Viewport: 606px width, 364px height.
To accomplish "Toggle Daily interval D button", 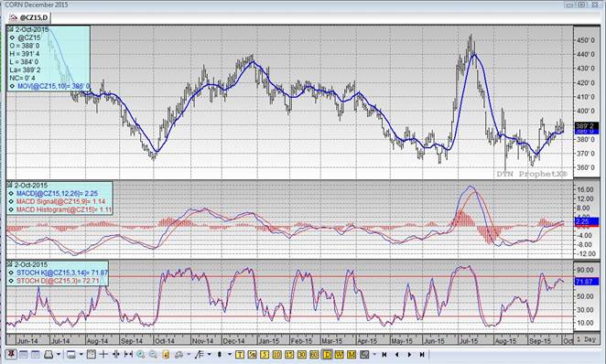I will 328,354.
